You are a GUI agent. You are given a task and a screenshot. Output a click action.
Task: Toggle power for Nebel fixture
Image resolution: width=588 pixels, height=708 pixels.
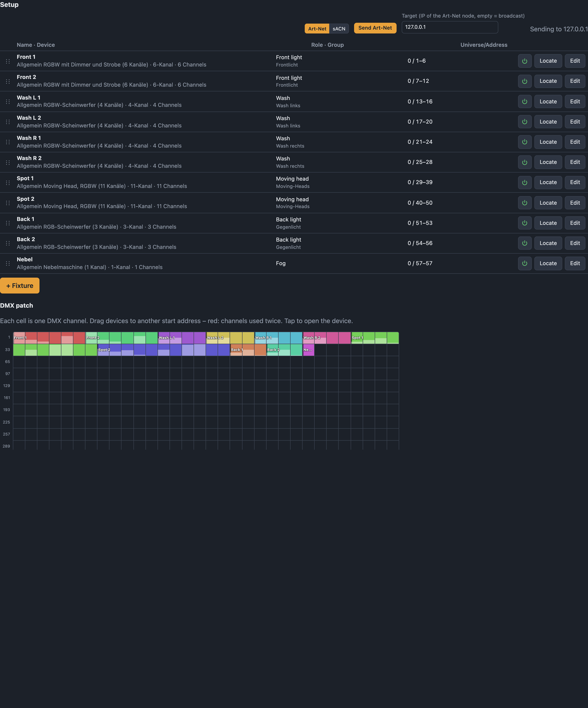point(525,263)
